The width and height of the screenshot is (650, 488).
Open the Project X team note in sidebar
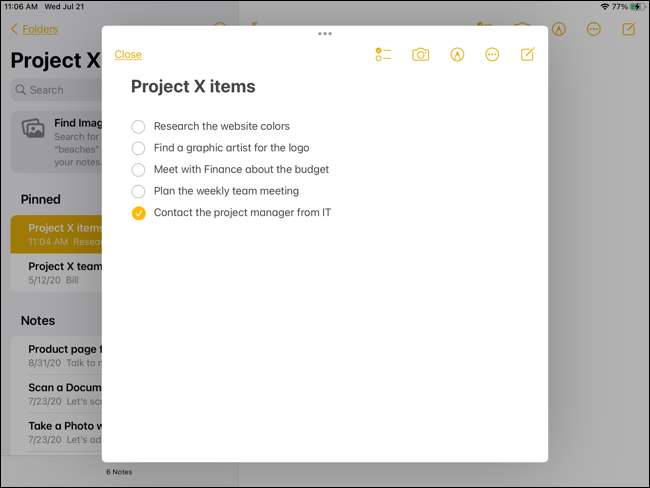(x=57, y=273)
